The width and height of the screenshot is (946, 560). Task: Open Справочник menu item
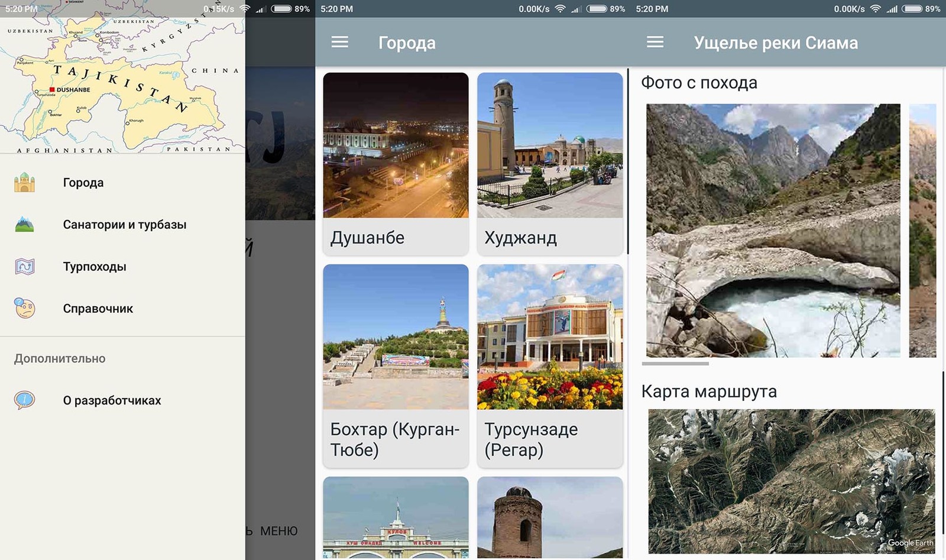point(122,308)
